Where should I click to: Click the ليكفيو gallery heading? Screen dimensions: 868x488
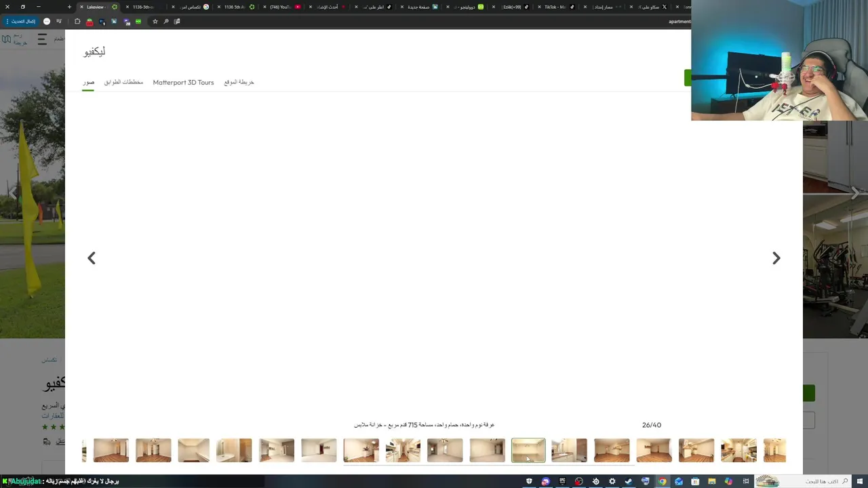coord(94,52)
